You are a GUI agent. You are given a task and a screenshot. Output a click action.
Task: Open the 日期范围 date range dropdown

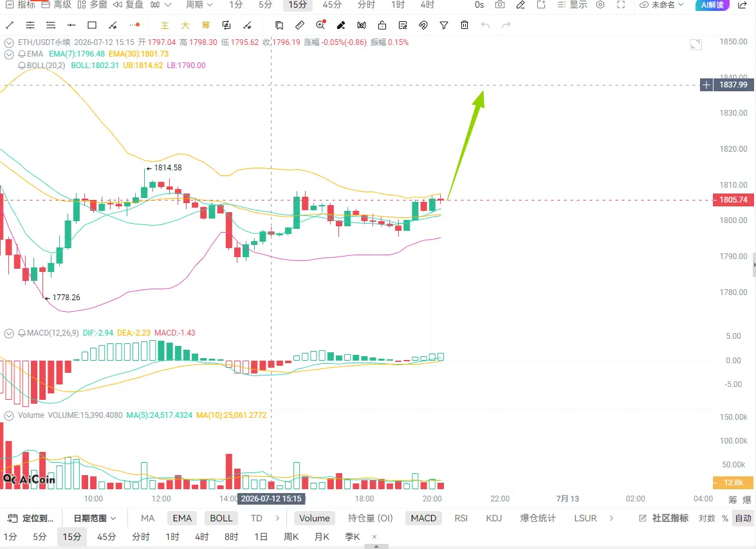[x=95, y=518]
